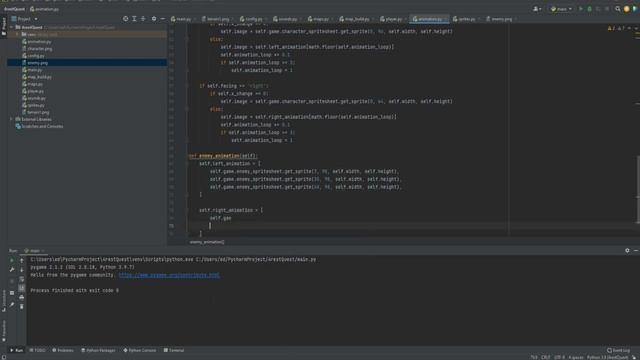Open the Event Log button
Screen dimensions: 640x360
618,350
